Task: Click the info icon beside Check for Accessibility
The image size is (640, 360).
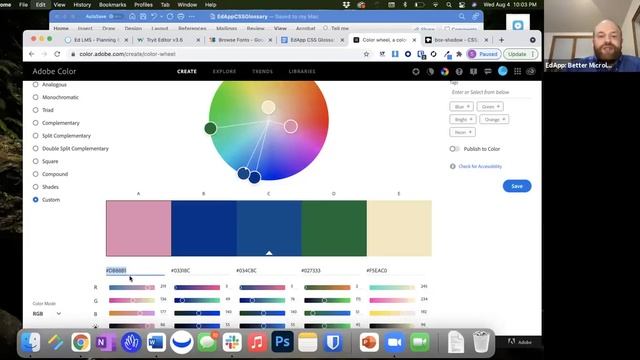Action: click(453, 166)
